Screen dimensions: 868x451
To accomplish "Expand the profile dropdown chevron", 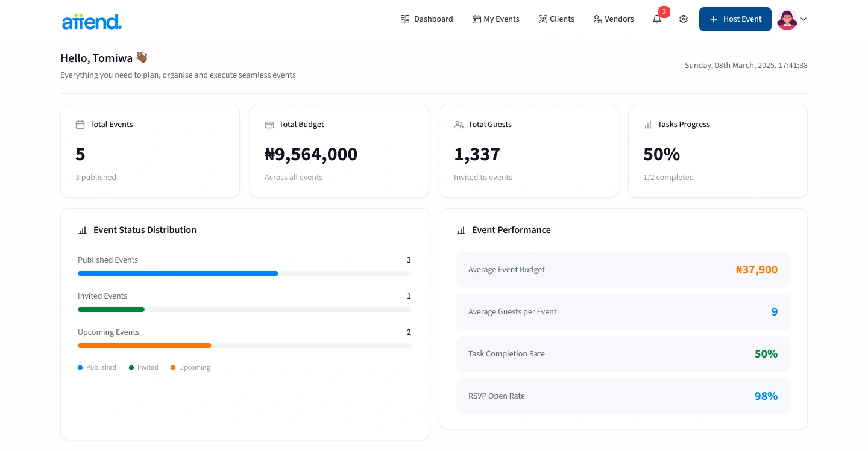I will coord(804,19).
